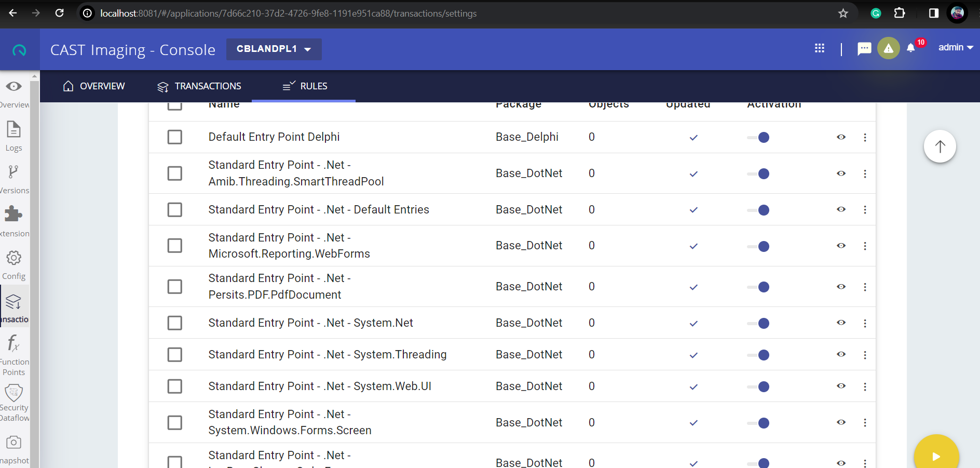Expand the CBLANDPL1 application dropdown
Screen dimensions: 980x468
click(274, 49)
